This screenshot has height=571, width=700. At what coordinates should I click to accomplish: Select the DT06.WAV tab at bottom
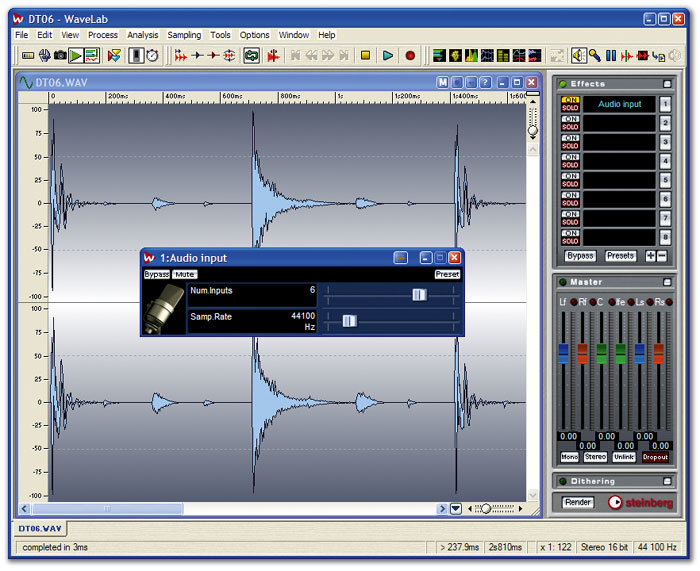(x=40, y=529)
